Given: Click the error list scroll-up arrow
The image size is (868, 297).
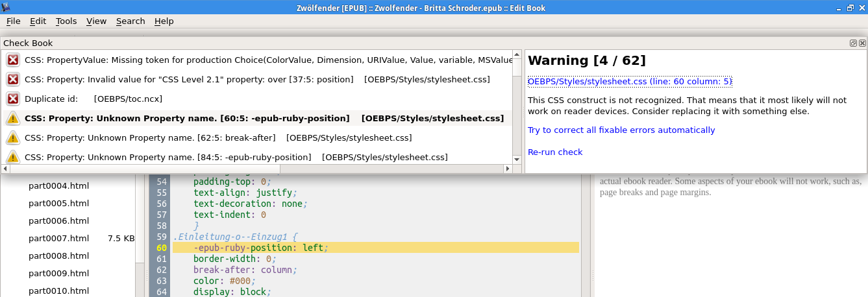Looking at the screenshot, I should tap(517, 54).
